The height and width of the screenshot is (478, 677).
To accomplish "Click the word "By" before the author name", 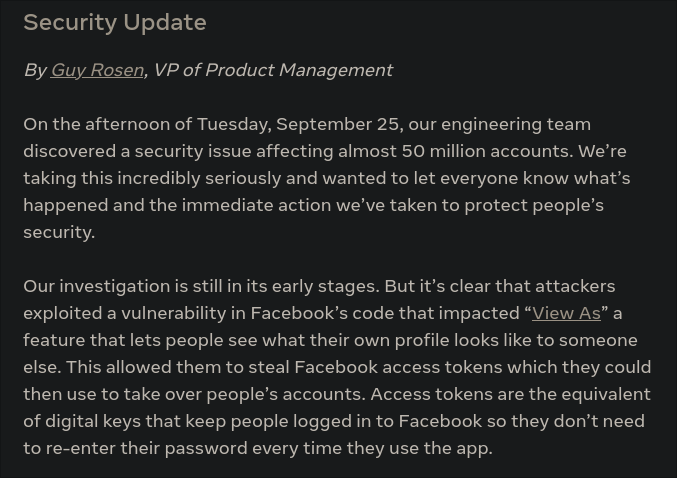I will [35, 70].
